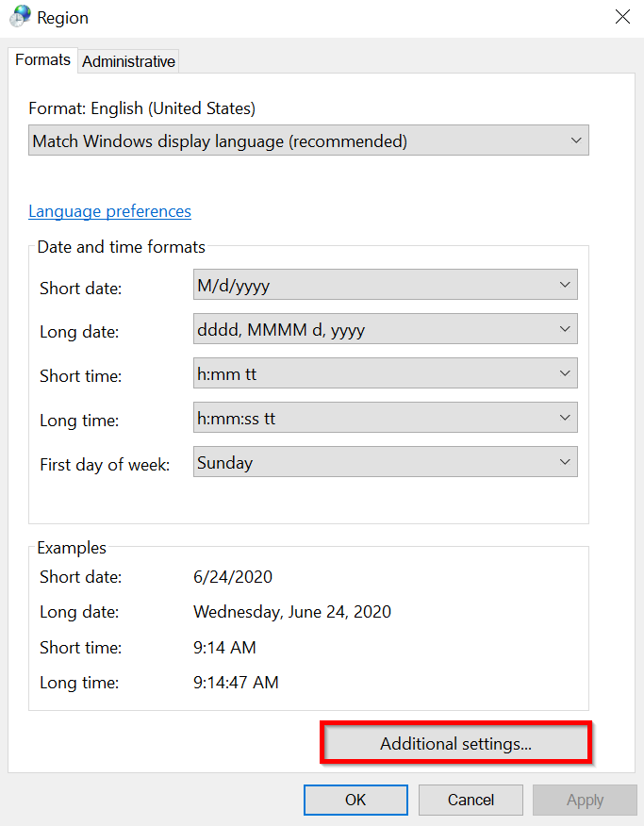The height and width of the screenshot is (826, 644).
Task: Click the 'Examples' group heading
Action: 72,548
